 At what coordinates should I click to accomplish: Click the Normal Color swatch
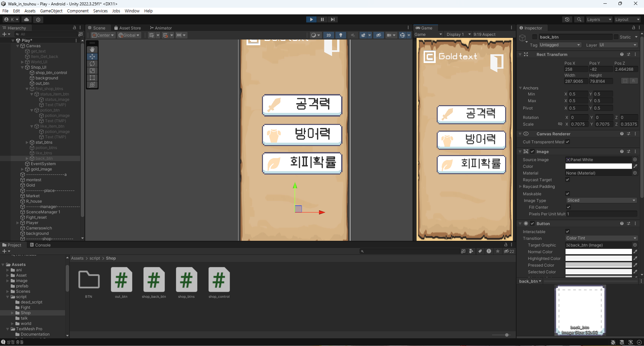pyautogui.click(x=598, y=252)
